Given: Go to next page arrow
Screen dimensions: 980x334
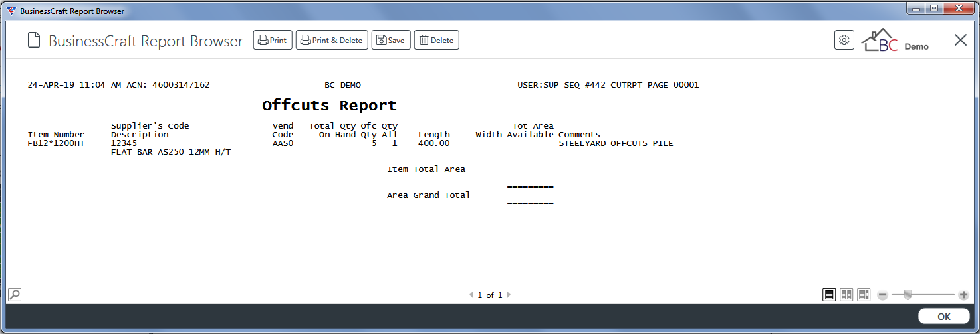Looking at the screenshot, I should (509, 295).
